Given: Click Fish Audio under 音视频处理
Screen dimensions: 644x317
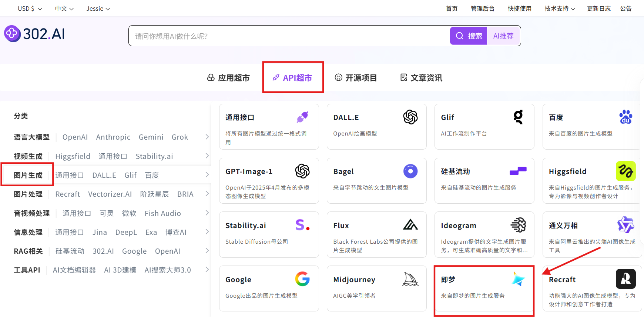Looking at the screenshot, I should [x=163, y=213].
